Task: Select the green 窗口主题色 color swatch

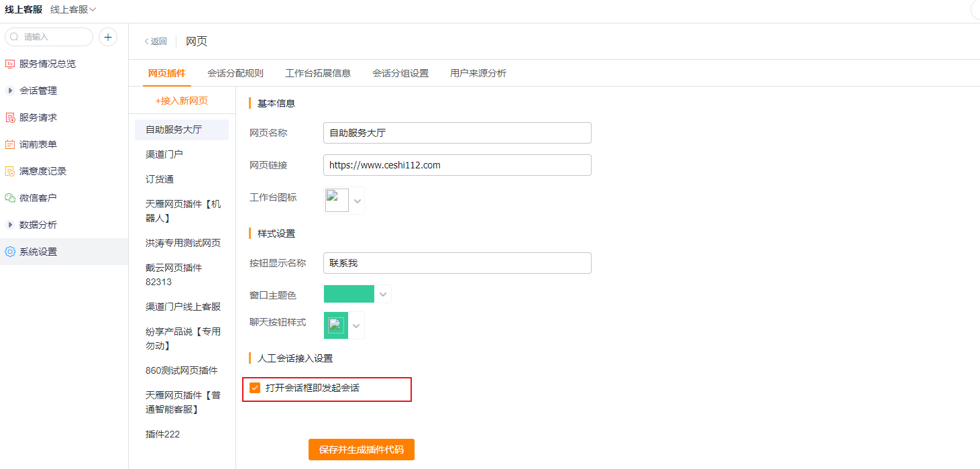Action: (x=349, y=293)
